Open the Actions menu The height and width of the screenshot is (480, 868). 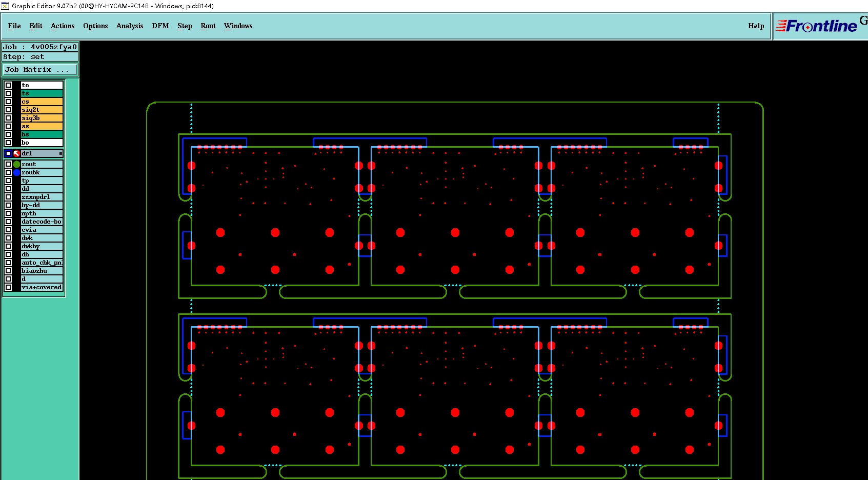point(63,26)
